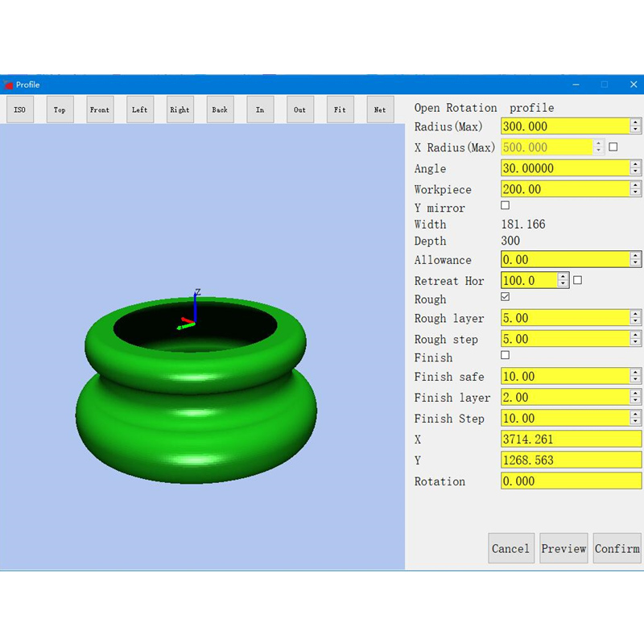
Task: Click the Preview button
Action: [x=563, y=548]
